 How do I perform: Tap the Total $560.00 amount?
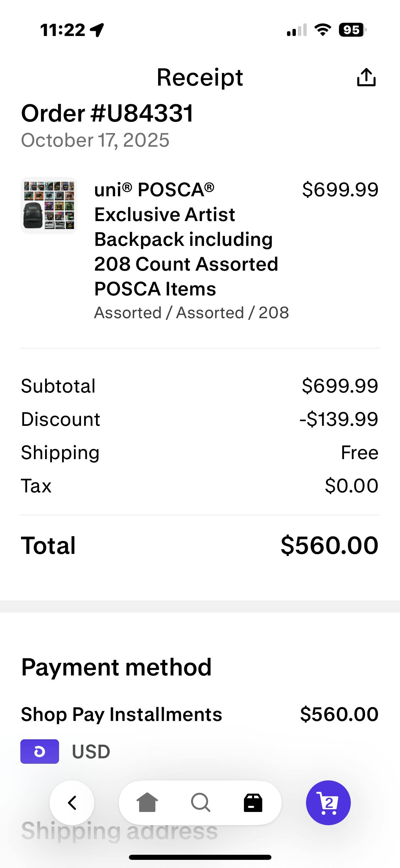[x=329, y=545]
